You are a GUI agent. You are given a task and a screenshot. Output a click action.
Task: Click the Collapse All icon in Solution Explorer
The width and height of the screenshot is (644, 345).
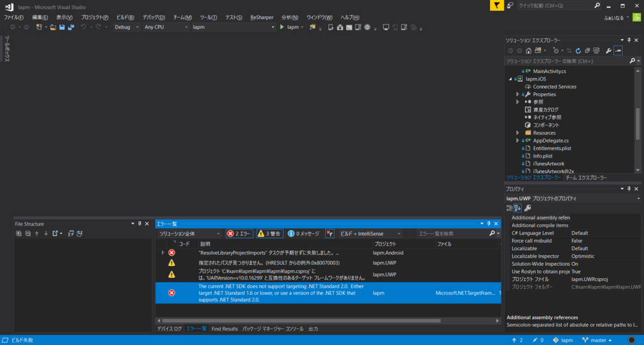tap(587, 50)
